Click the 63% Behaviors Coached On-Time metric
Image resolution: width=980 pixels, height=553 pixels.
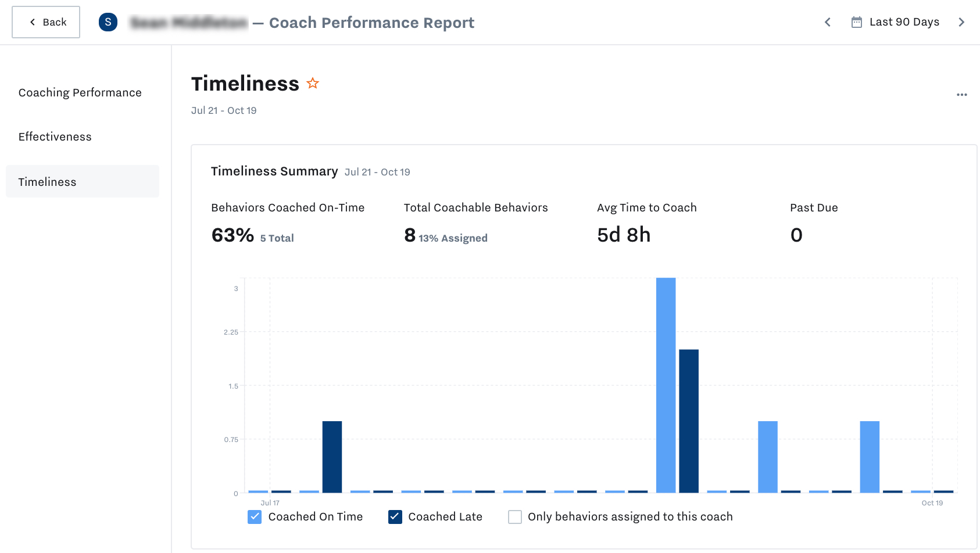[233, 235]
